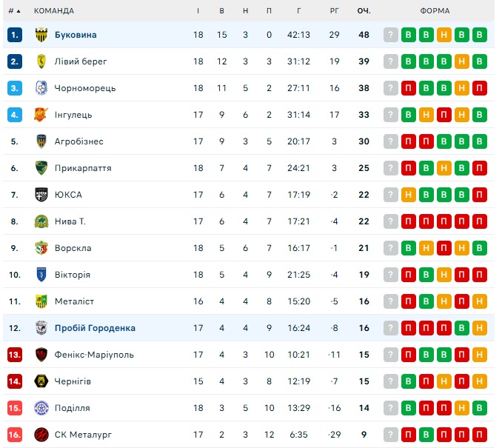The height and width of the screenshot is (448, 502).
Task: Sort table by the rank # column
Action: (14, 11)
